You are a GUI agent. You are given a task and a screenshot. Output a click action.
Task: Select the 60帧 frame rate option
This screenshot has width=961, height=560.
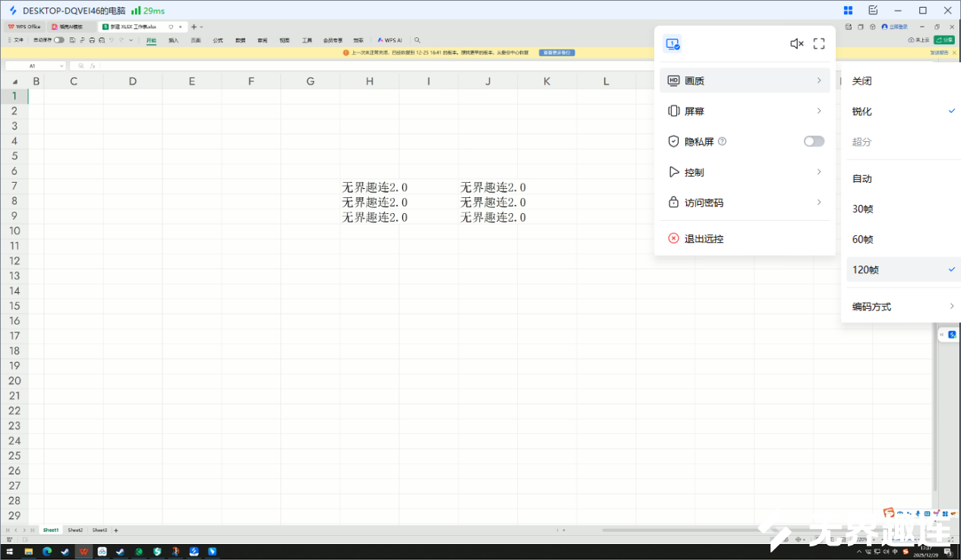(863, 239)
